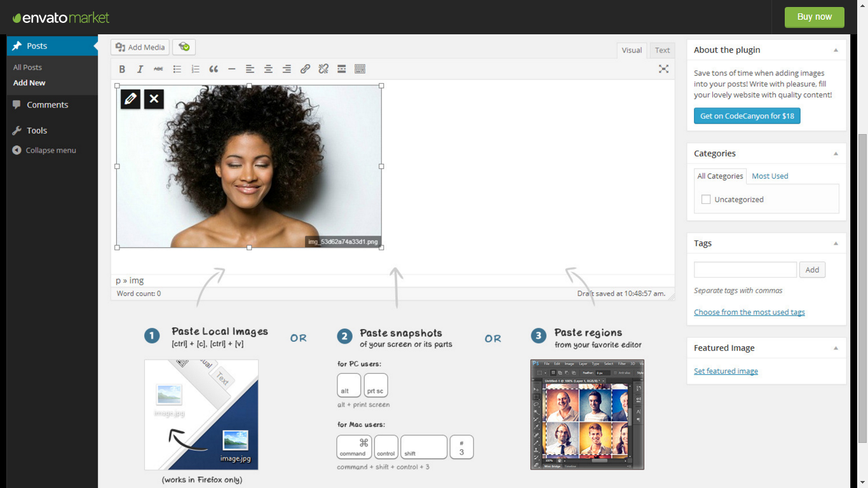Check the Uncategorized category box

click(x=706, y=200)
